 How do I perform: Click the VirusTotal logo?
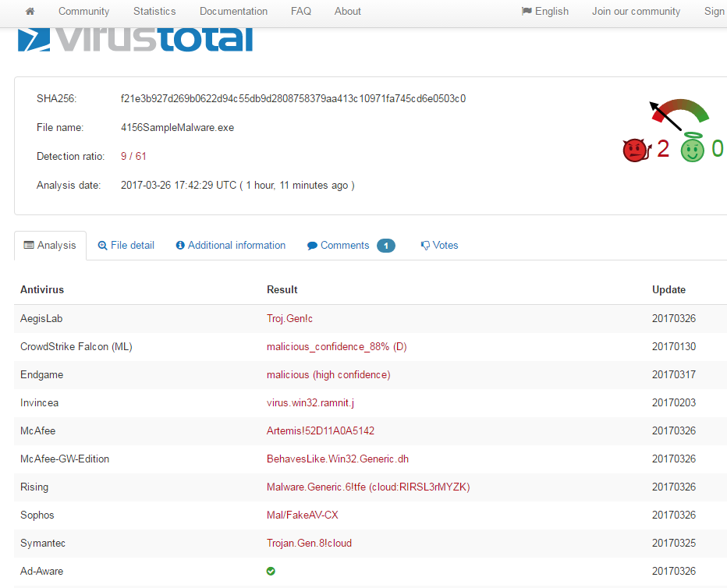136,40
